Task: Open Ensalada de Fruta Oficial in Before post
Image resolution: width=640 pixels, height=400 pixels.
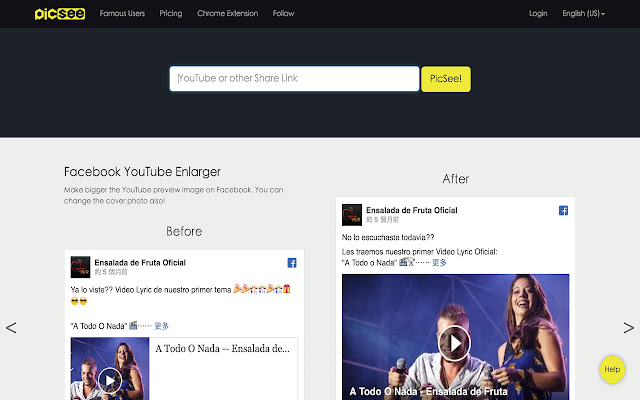Action: point(140,262)
